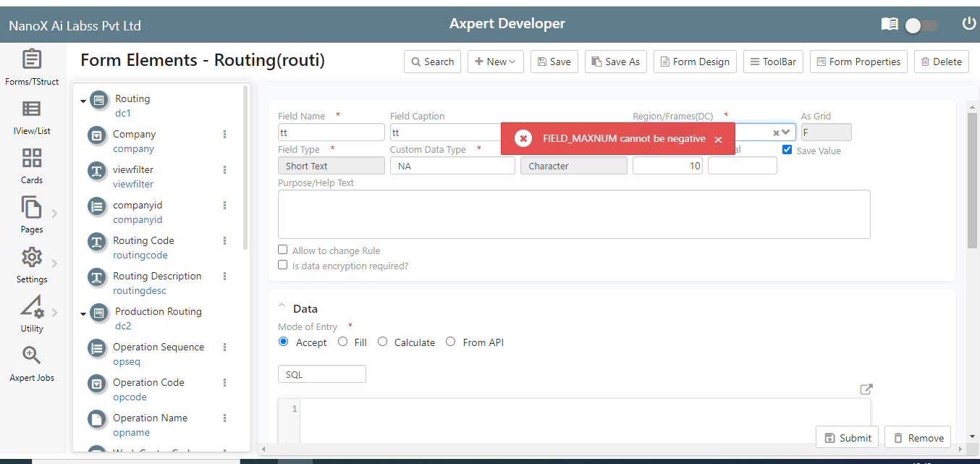Open the IView/List sidebar icon
Screen dimensions: 980x464
click(x=32, y=109)
